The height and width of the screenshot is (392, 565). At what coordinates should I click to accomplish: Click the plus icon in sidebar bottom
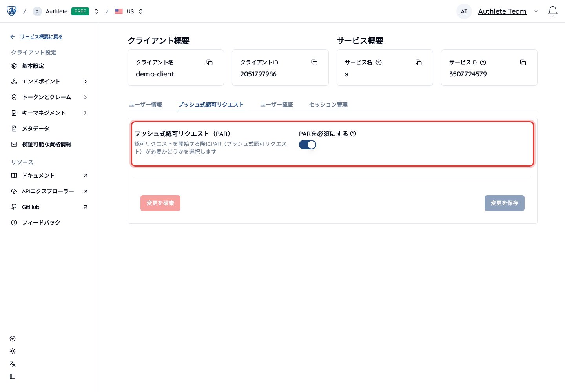pyautogui.click(x=13, y=339)
